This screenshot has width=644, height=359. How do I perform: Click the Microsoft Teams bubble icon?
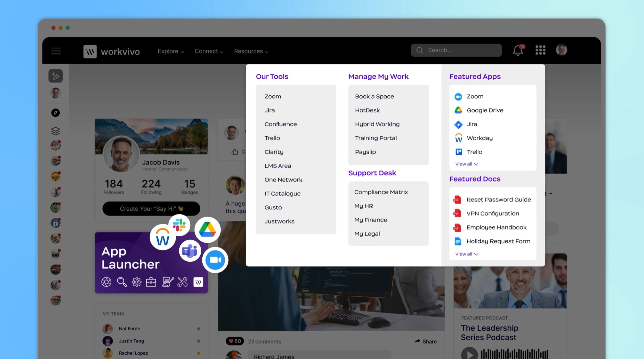(x=190, y=251)
